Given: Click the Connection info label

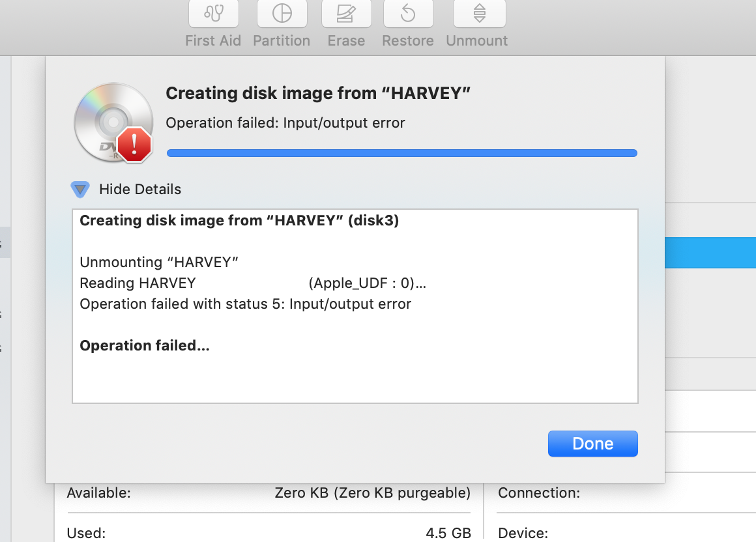Looking at the screenshot, I should point(538,493).
